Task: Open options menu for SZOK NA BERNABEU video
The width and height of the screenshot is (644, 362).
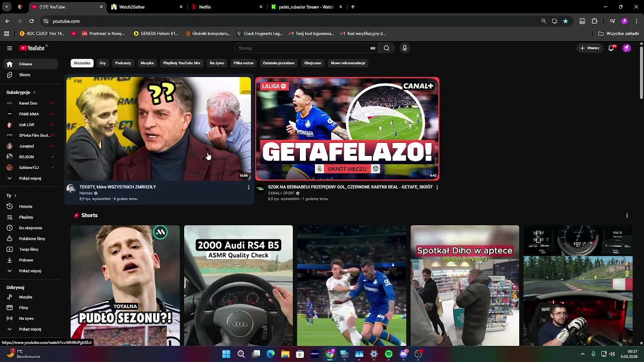Action: click(437, 188)
